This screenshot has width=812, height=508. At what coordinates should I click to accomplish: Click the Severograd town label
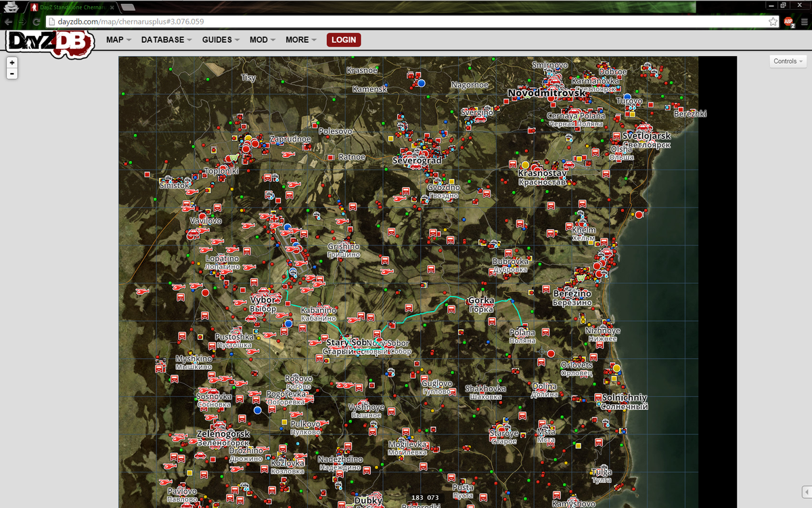(x=417, y=161)
